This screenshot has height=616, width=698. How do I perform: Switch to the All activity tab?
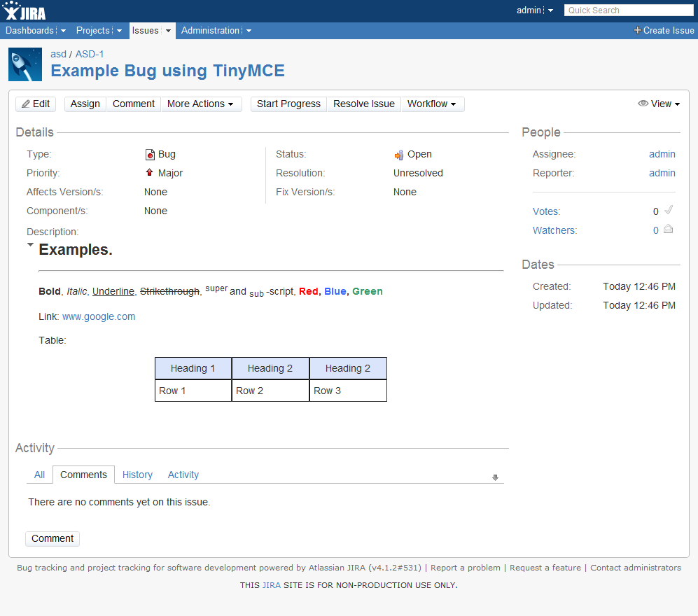click(39, 475)
